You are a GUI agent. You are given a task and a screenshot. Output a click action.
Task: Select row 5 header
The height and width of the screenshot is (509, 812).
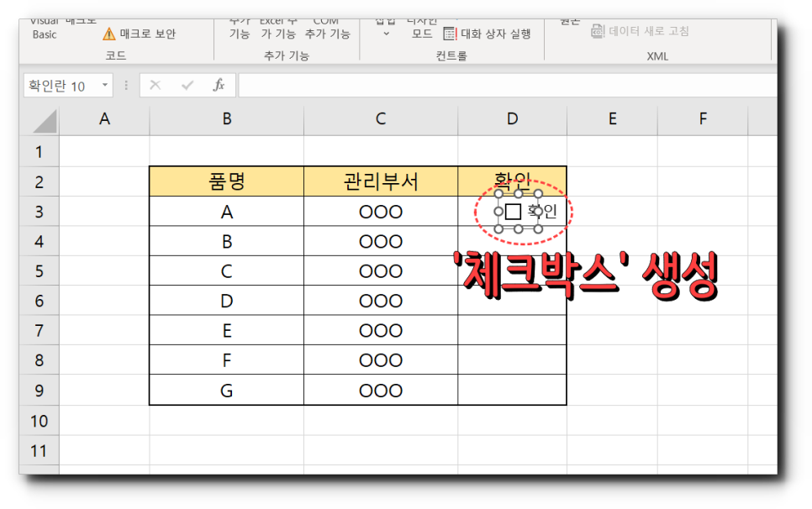coord(40,271)
